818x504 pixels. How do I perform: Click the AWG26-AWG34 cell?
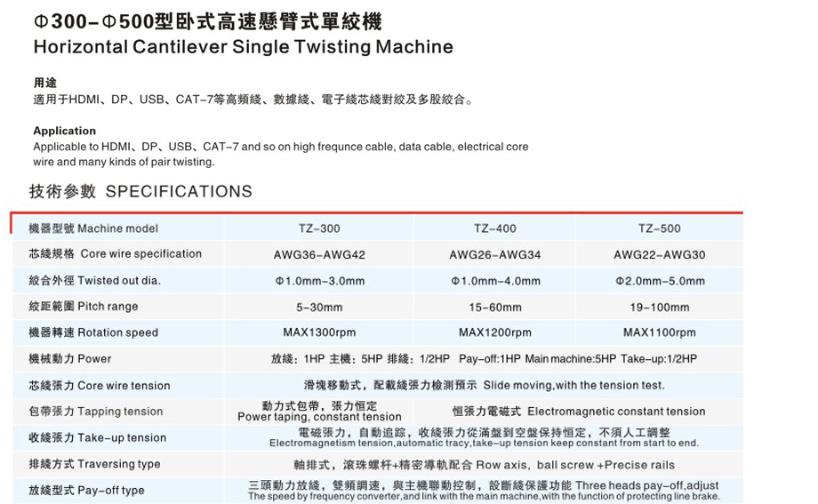(x=494, y=255)
